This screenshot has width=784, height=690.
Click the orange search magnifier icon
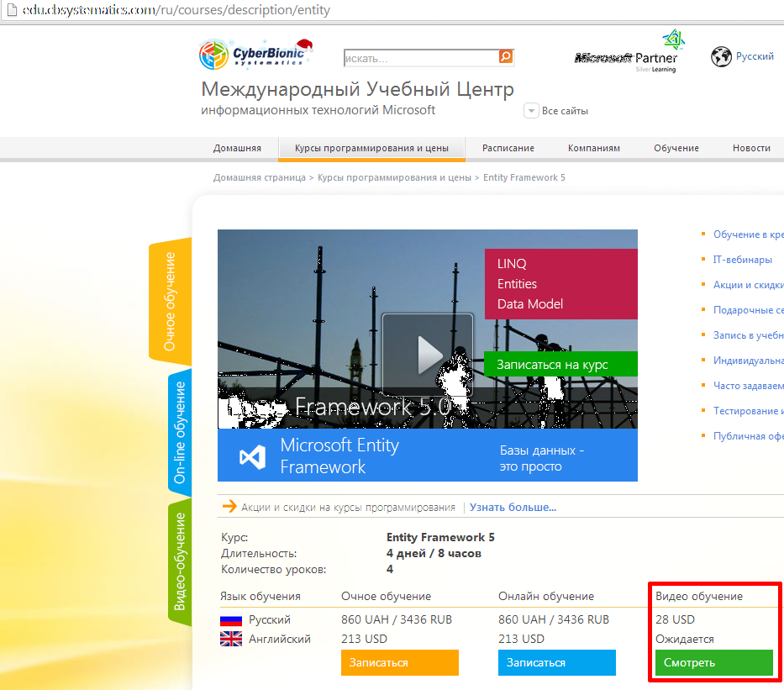pos(505,57)
